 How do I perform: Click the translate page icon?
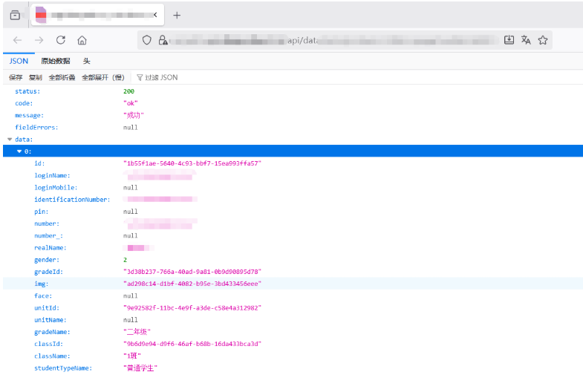pyautogui.click(x=526, y=40)
